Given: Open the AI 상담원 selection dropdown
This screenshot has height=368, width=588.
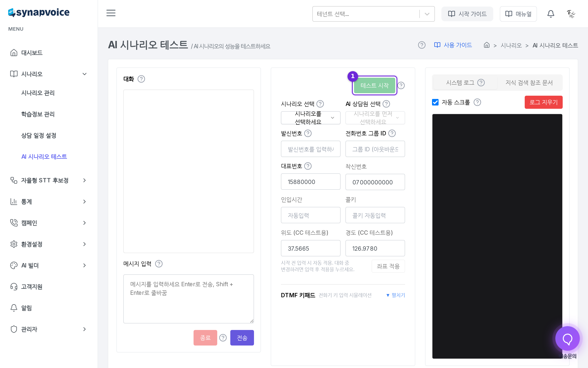Looking at the screenshot, I should pyautogui.click(x=375, y=118).
